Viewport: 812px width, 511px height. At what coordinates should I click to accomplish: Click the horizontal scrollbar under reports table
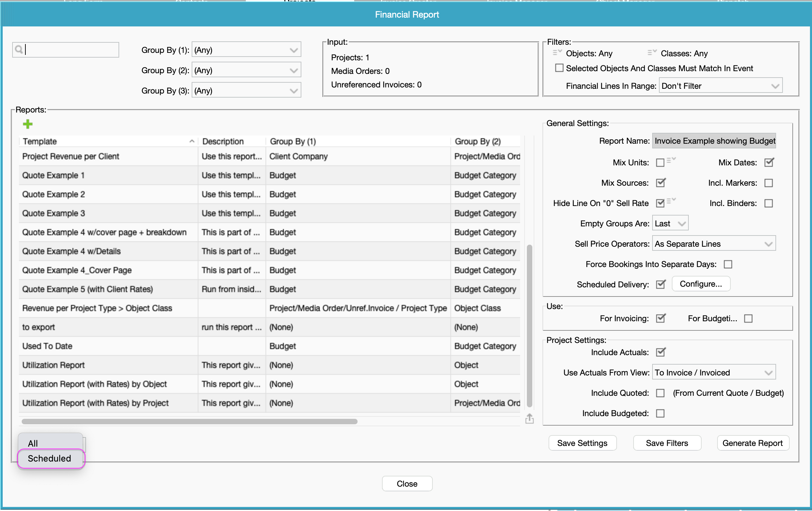190,422
